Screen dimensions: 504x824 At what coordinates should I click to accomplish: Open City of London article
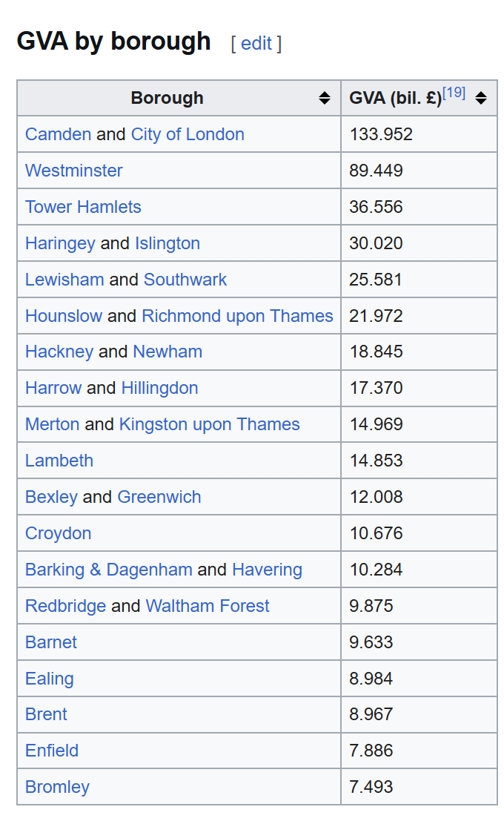[x=188, y=134]
